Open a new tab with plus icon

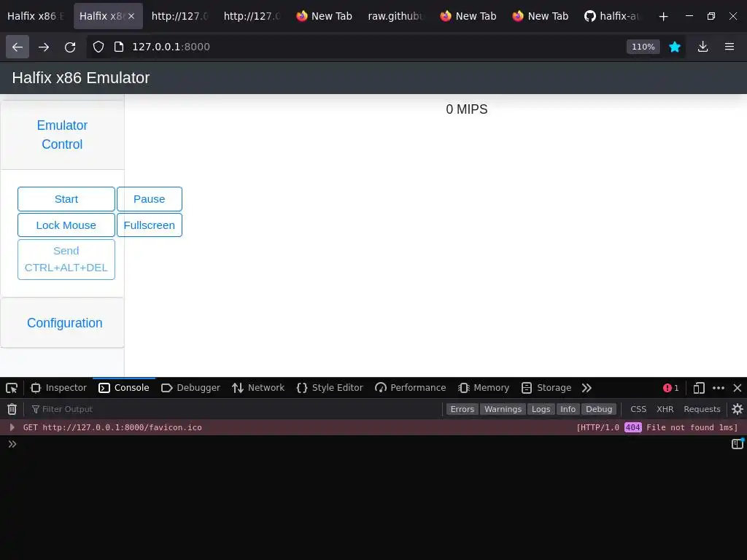[663, 16]
